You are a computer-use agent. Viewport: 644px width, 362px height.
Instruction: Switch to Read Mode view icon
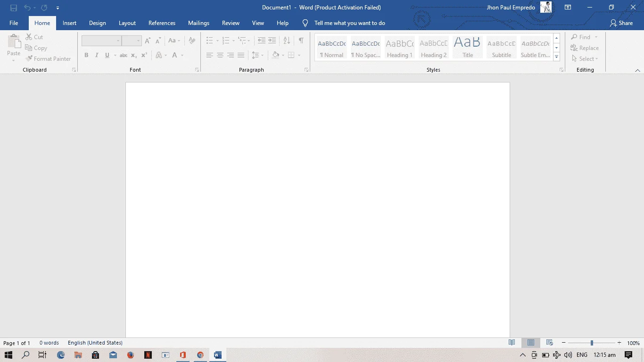pyautogui.click(x=512, y=343)
